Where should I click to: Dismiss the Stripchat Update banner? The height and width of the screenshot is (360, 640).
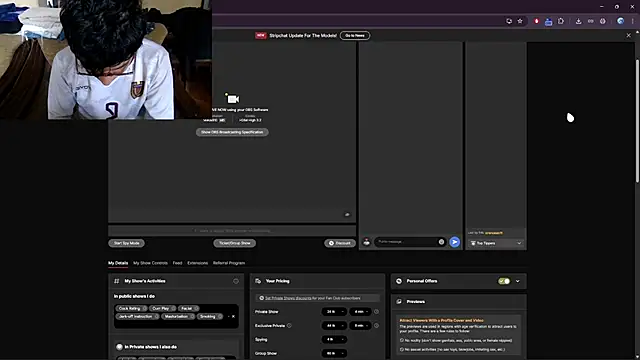(x=629, y=36)
